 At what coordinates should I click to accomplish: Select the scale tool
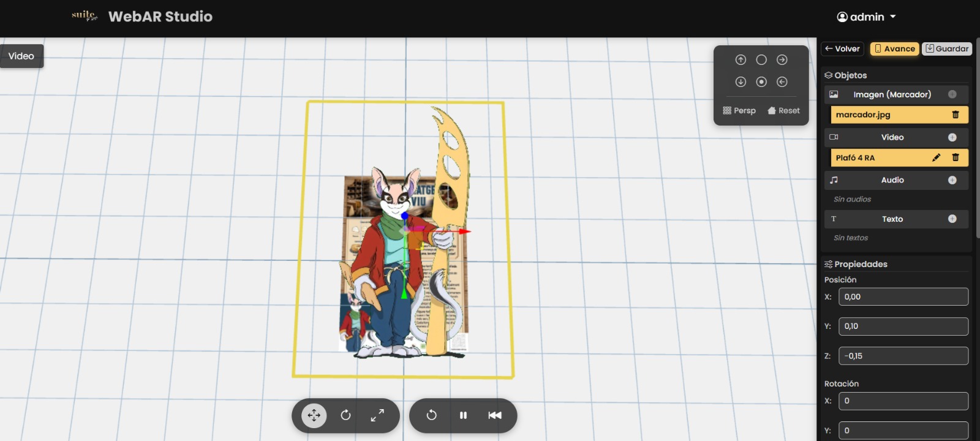point(377,415)
